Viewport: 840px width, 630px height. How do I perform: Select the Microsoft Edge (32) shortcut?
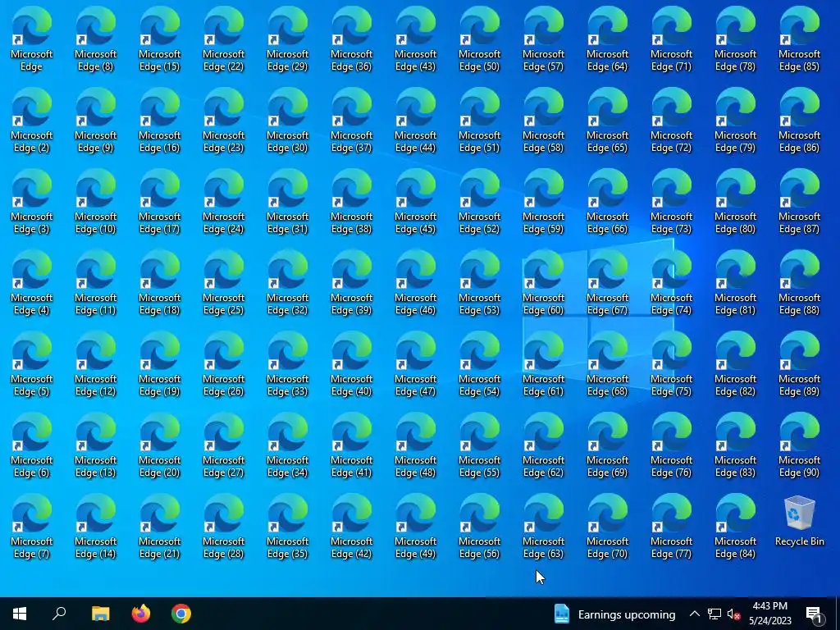pos(288,283)
